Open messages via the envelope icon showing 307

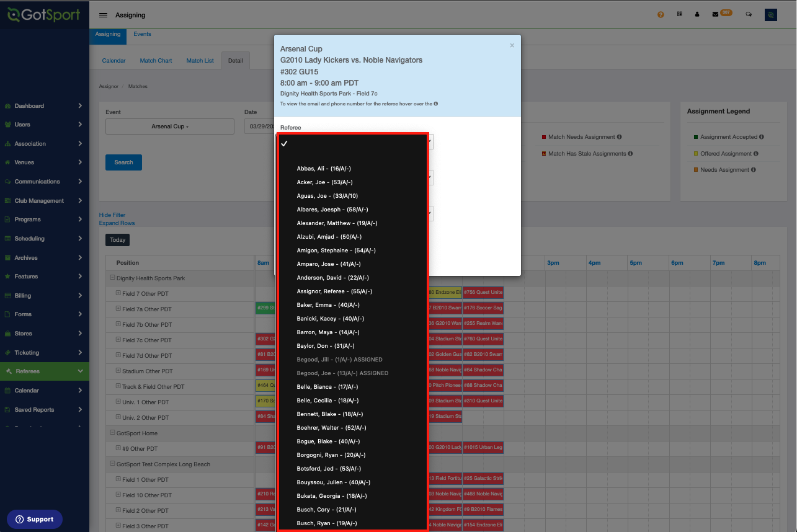coord(715,14)
